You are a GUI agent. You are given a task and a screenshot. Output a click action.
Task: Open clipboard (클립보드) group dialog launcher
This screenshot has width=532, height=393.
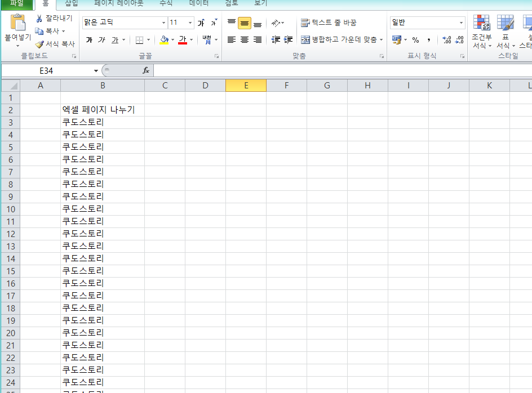pyautogui.click(x=74, y=56)
